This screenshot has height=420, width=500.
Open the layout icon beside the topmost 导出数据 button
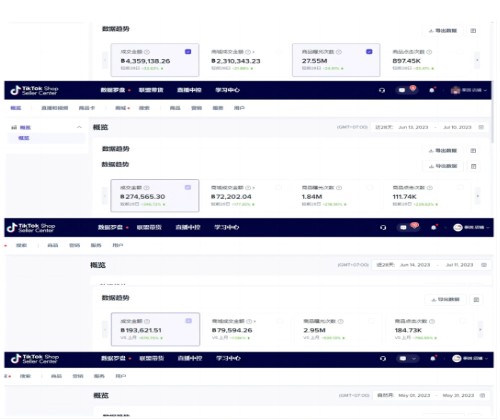click(473, 31)
